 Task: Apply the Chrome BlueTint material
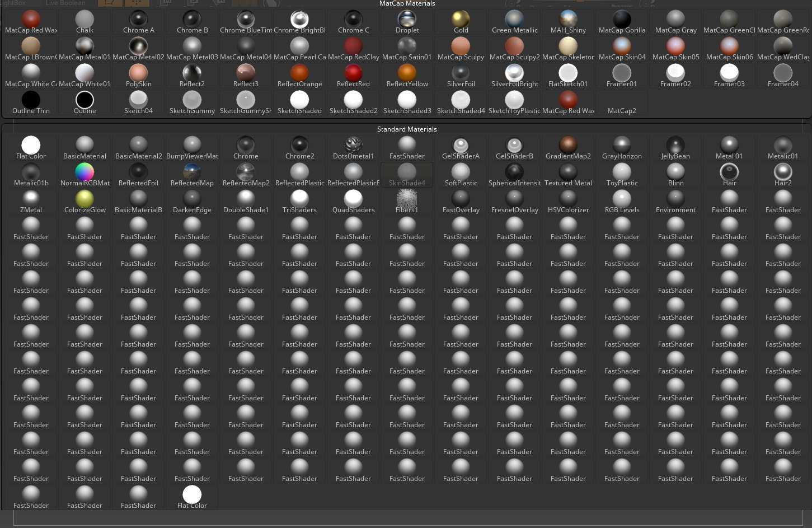(246, 22)
